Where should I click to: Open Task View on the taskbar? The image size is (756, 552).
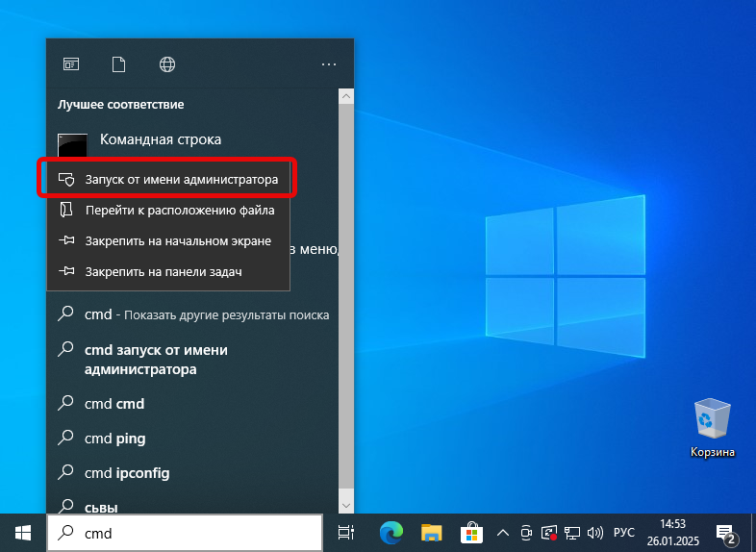pyautogui.click(x=346, y=532)
